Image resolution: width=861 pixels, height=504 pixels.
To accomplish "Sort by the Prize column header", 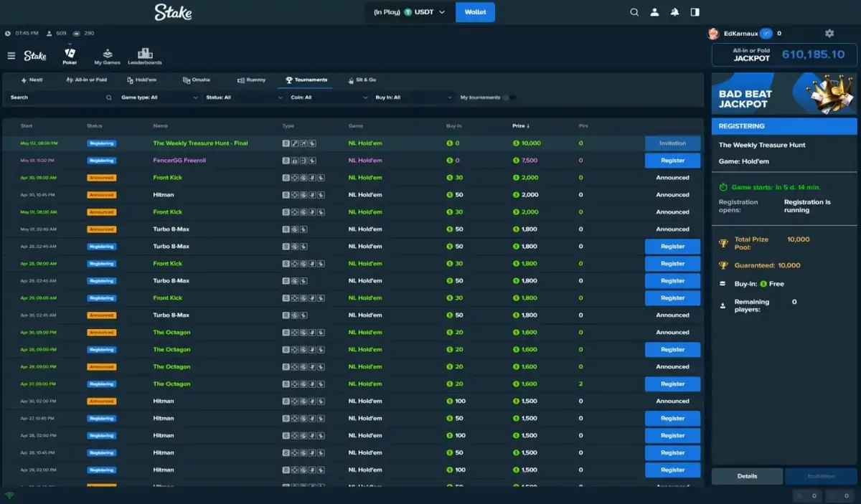I will pyautogui.click(x=520, y=126).
